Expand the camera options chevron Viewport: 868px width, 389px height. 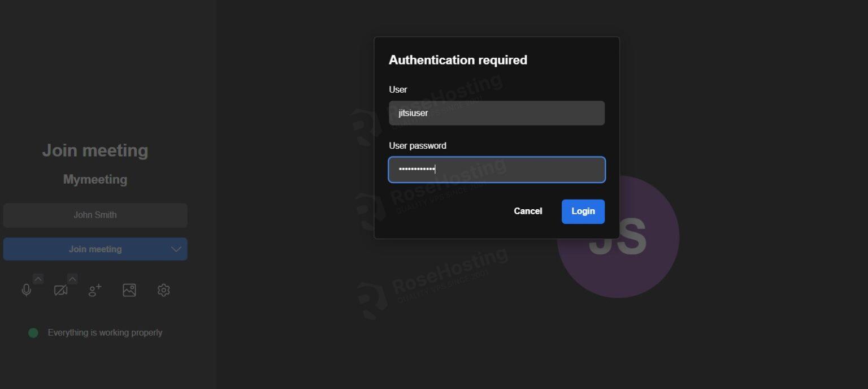tap(72, 279)
